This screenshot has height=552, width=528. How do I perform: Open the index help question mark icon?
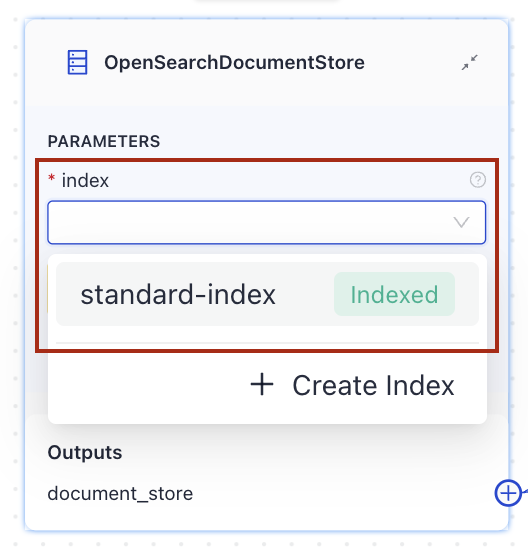(478, 180)
